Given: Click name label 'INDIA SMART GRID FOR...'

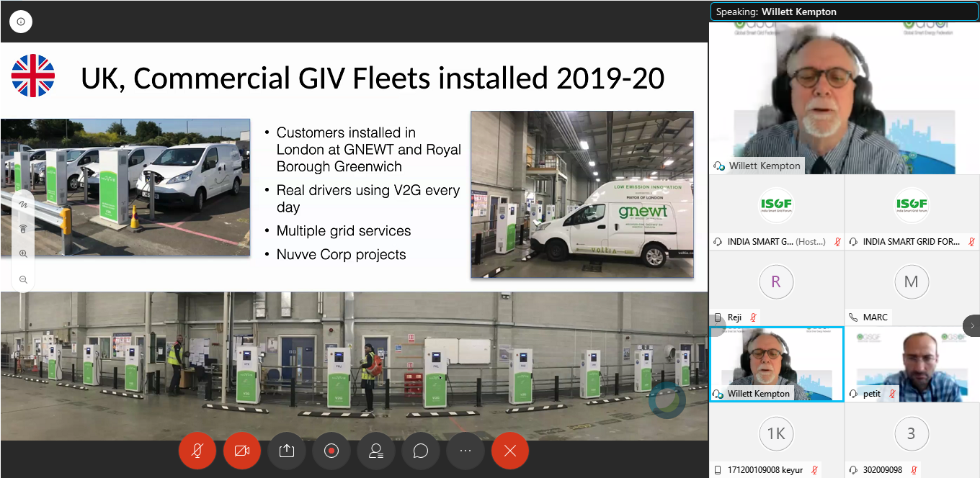Looking at the screenshot, I should tap(912, 242).
